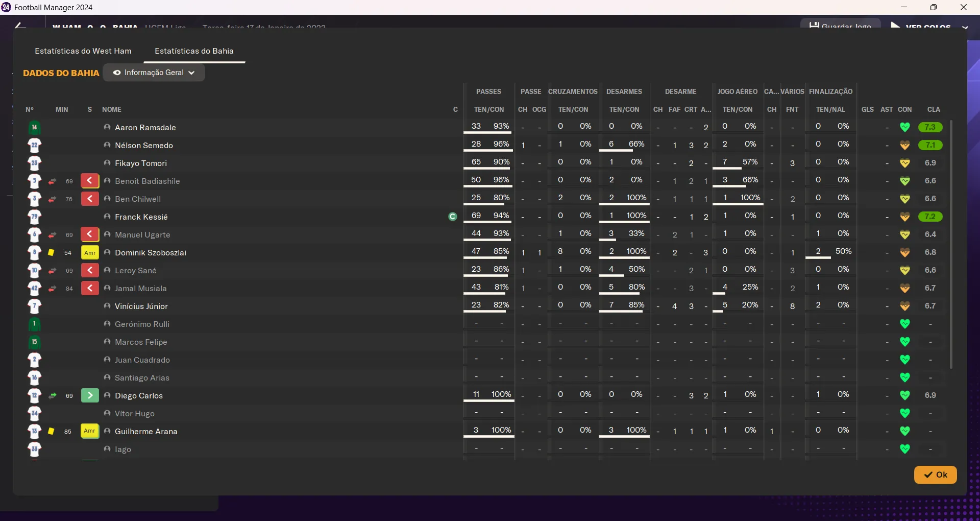980x521 pixels.
Task: Click Nélson Semedo's 7.1 rating badge
Action: (930, 145)
